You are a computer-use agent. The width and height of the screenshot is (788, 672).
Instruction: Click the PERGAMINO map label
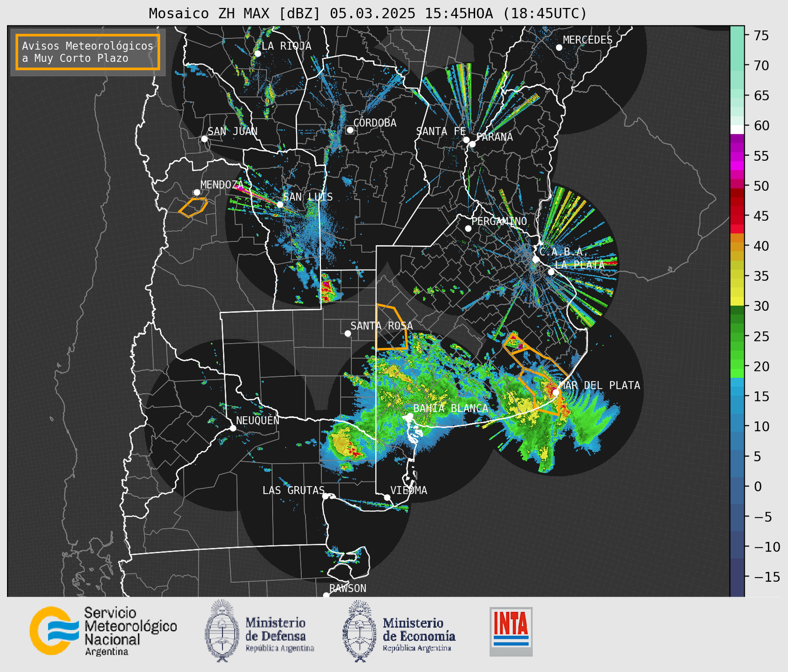pos(499,221)
